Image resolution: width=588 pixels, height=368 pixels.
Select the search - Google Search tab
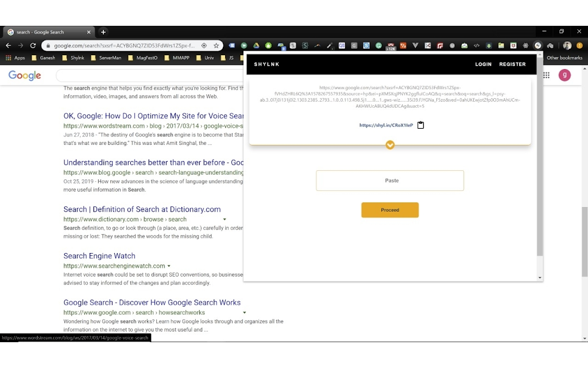point(49,32)
